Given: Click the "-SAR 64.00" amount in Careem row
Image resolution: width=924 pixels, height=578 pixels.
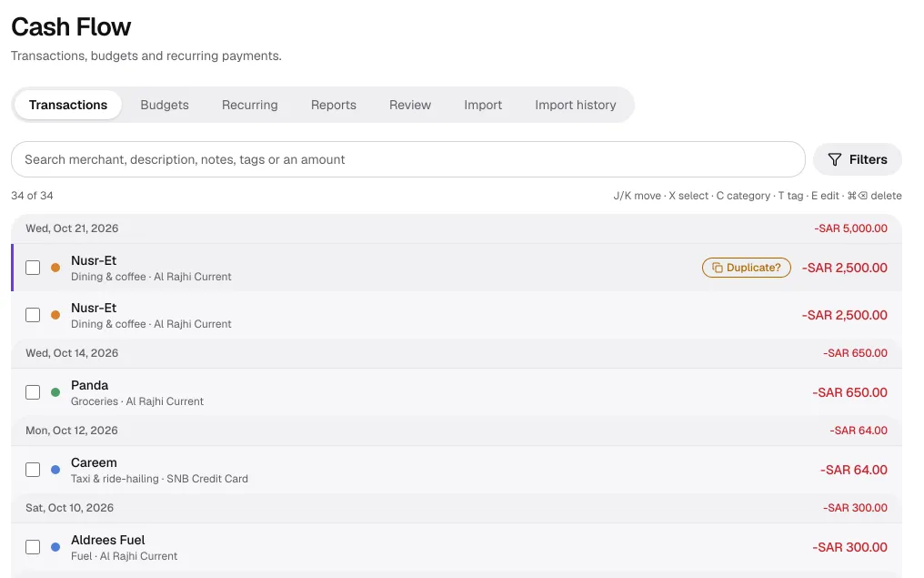Looking at the screenshot, I should pos(853,470).
